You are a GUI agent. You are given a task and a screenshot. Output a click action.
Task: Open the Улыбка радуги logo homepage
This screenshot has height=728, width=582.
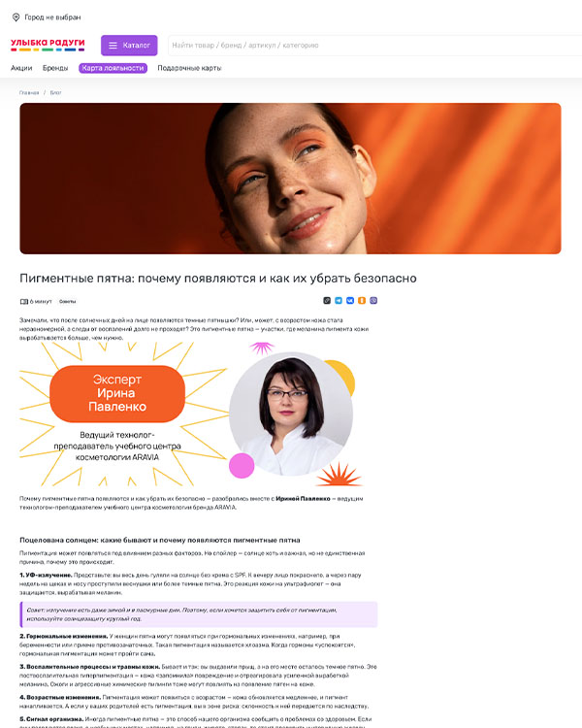click(48, 45)
